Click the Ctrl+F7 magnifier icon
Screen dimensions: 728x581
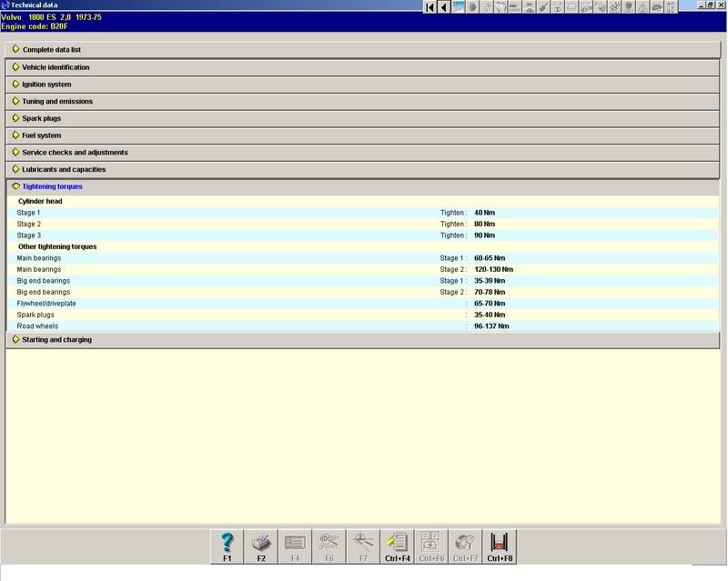(x=464, y=546)
